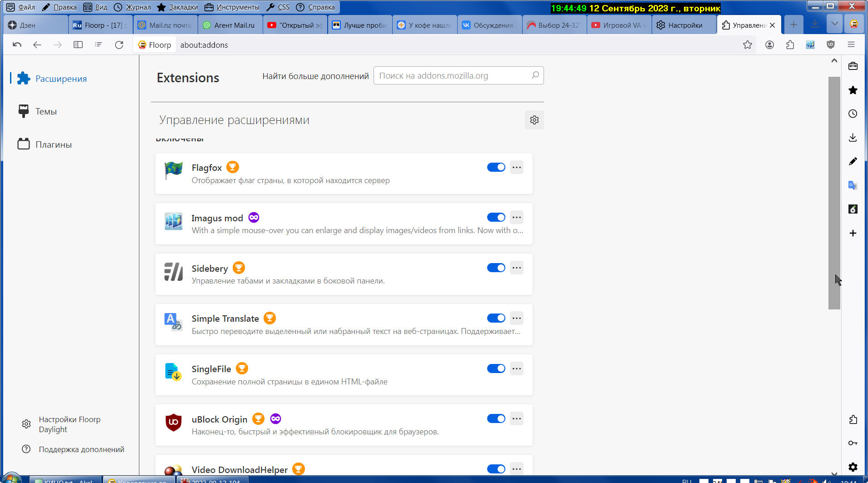868x483 pixels.
Task: Click the addons.mozilla.org search field
Action: coord(459,75)
